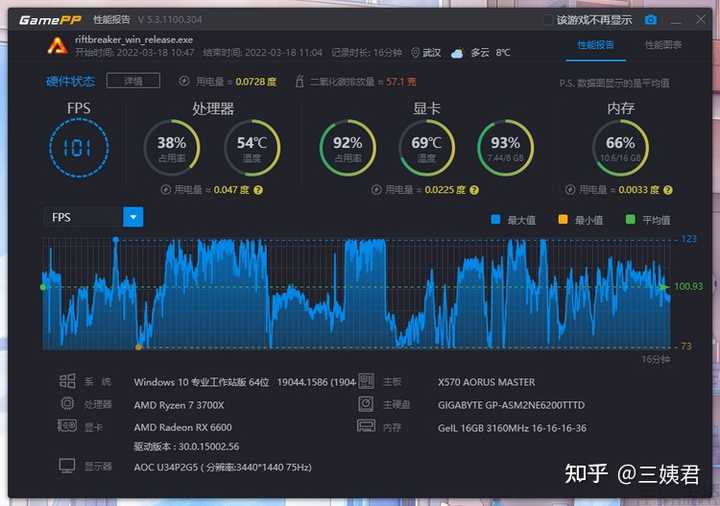The height and width of the screenshot is (506, 720).
Task: Click the power icon under the 处理器 gauges
Action: coord(166,190)
